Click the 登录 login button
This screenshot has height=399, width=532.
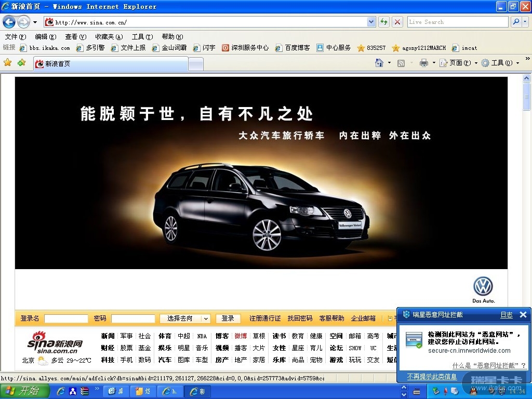pos(228,318)
